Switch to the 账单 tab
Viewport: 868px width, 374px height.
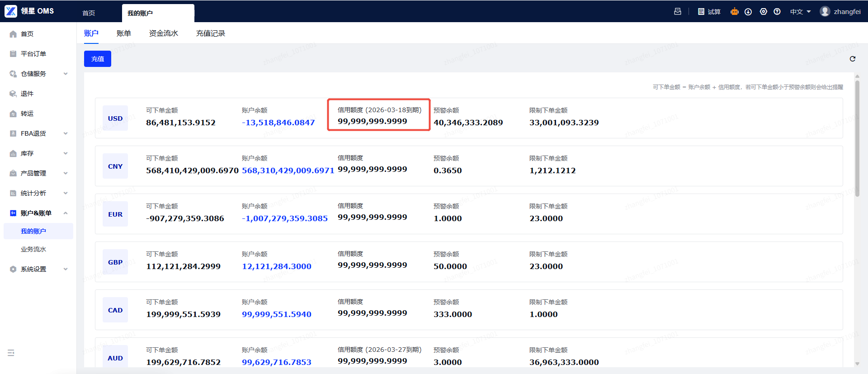coord(123,33)
